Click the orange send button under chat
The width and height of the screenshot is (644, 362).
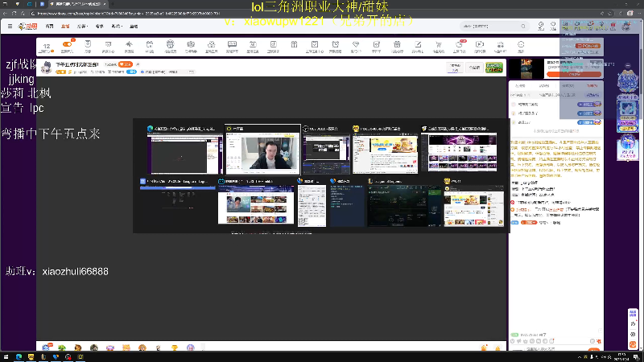pos(594,349)
